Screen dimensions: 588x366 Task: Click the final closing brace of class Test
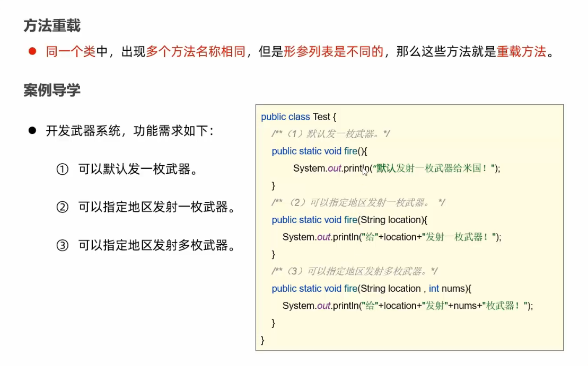click(263, 340)
